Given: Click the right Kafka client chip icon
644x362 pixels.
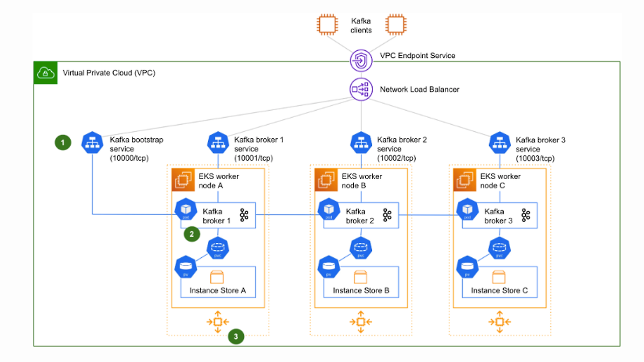Looking at the screenshot, I should 396,25.
